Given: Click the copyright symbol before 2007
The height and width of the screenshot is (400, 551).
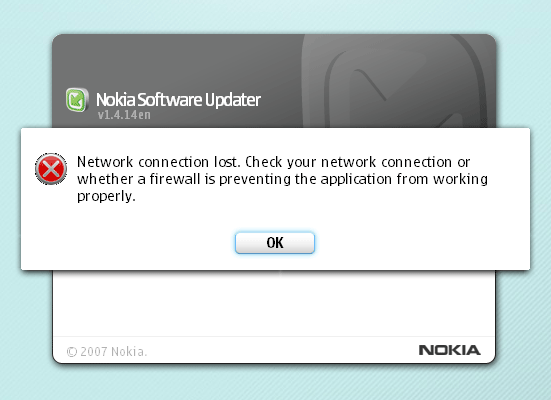Looking at the screenshot, I should point(72,351).
